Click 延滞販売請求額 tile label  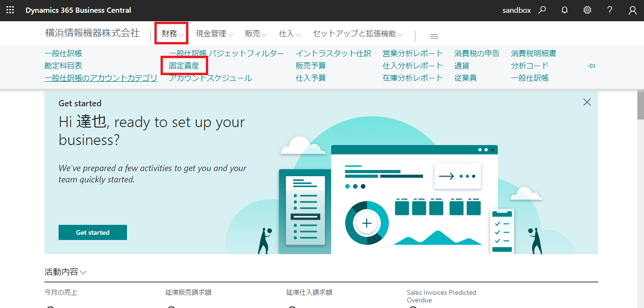tap(188, 292)
